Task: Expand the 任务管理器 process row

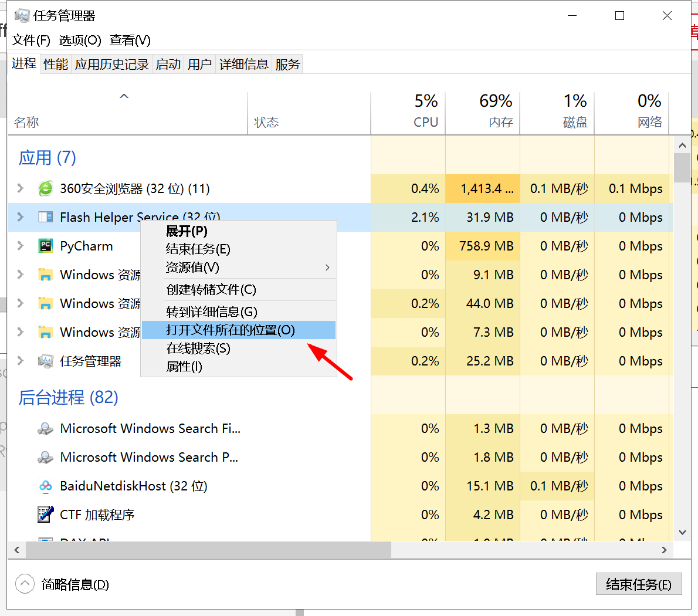Action: pyautogui.click(x=20, y=361)
